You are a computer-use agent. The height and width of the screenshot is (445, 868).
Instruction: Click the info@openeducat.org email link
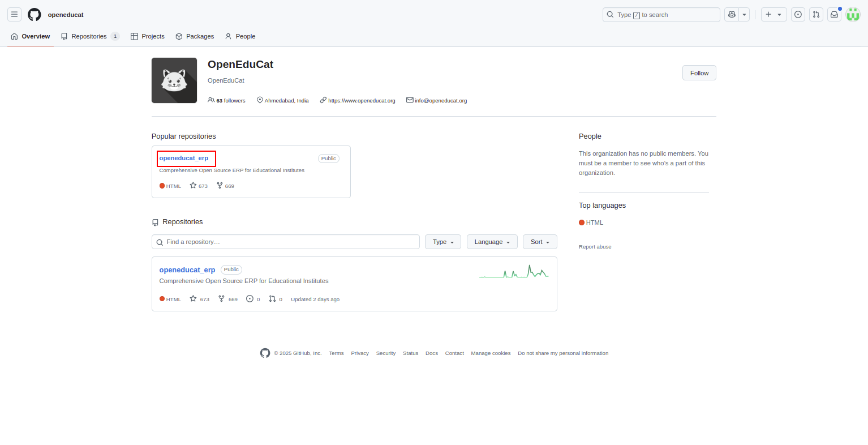[x=441, y=100]
